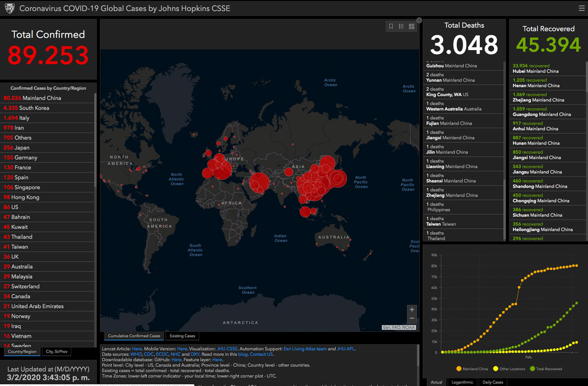Click the Johns Hopkins shield logo
Viewport: 588px width, 386px height.
pos(9,8)
